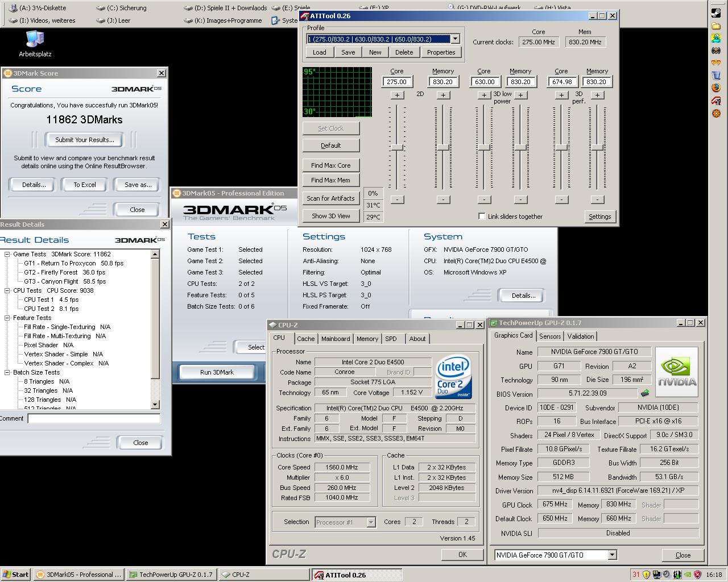Switch to the Validation tab in GPU-Z
This screenshot has height=582, width=728.
pyautogui.click(x=581, y=336)
